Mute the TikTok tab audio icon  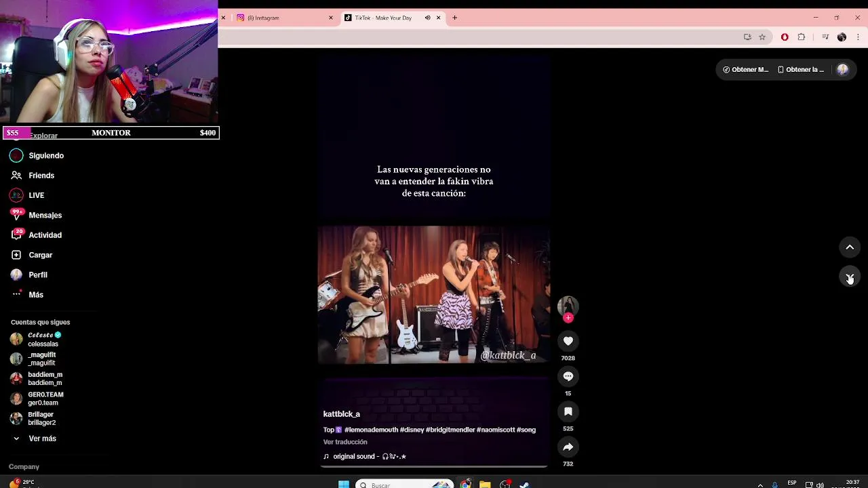click(x=427, y=18)
